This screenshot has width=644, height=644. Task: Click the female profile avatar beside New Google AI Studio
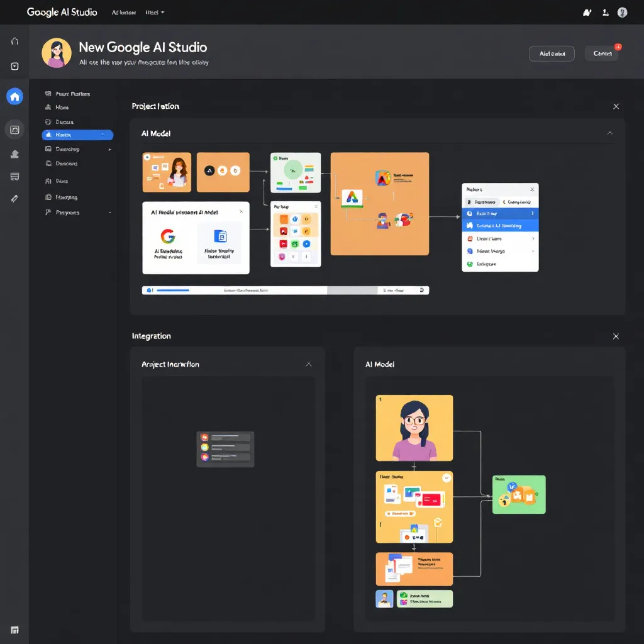tap(57, 53)
